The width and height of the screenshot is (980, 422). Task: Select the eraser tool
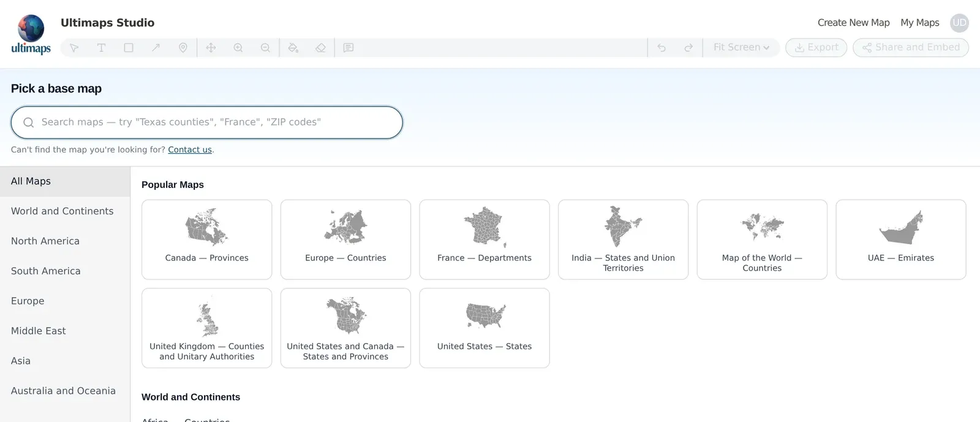click(x=320, y=48)
